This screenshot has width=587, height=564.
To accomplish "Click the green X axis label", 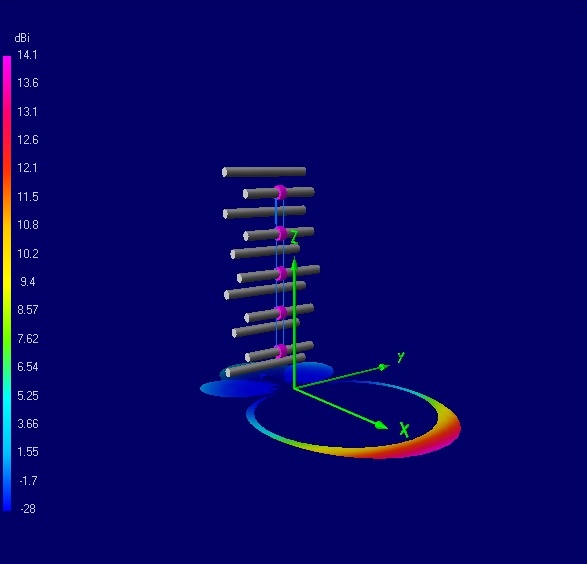I will click(x=404, y=430).
